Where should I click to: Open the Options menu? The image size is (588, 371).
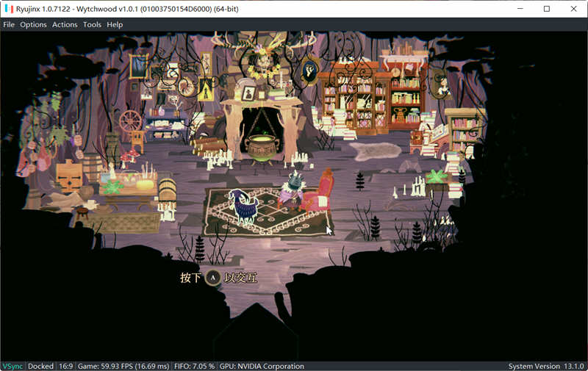pyautogui.click(x=33, y=25)
